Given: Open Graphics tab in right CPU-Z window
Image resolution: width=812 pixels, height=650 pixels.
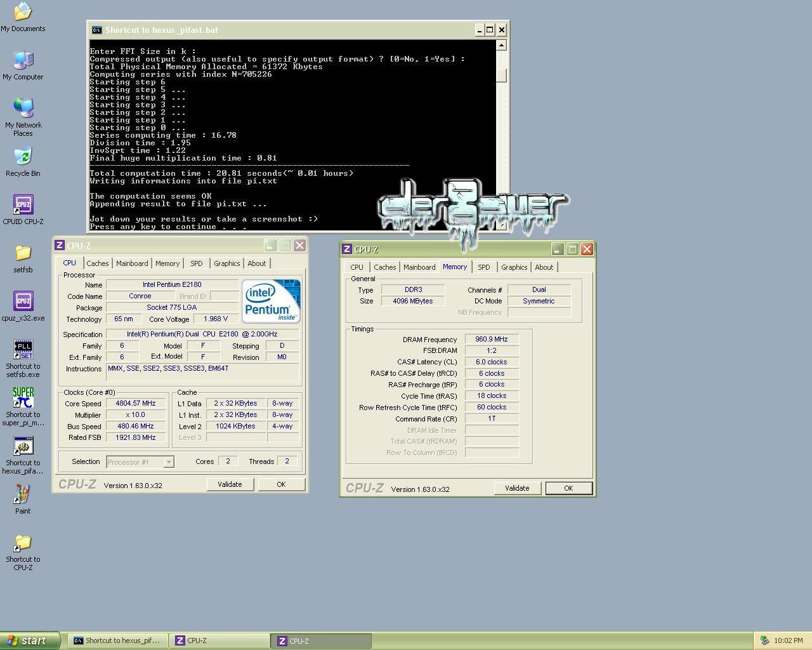Looking at the screenshot, I should 514,267.
